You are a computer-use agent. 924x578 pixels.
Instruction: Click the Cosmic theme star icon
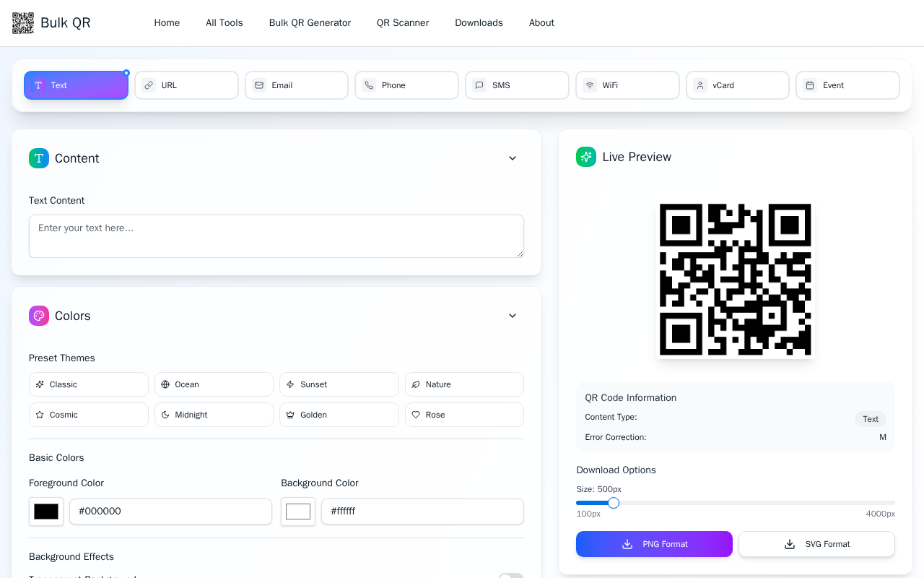point(40,415)
